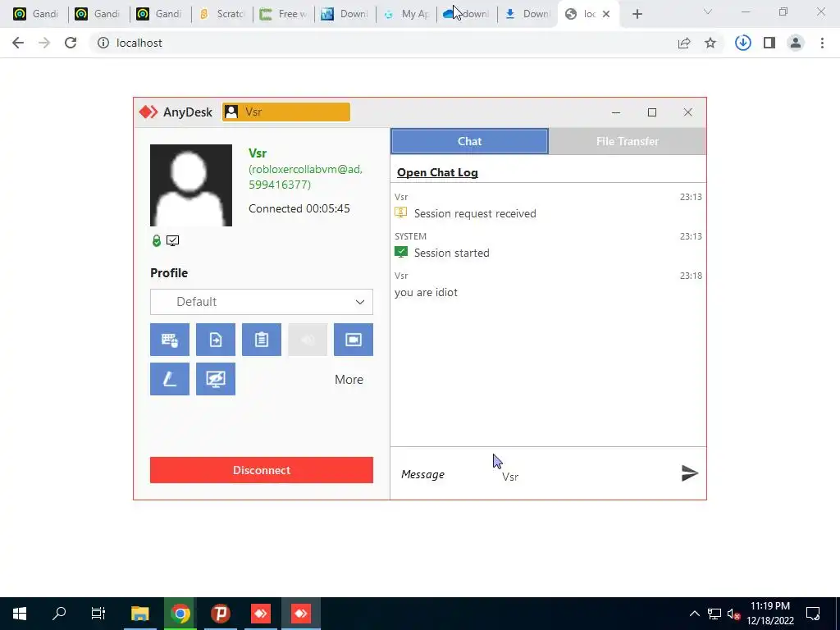
Task: Click the Vsr user name in green
Action: point(258,153)
